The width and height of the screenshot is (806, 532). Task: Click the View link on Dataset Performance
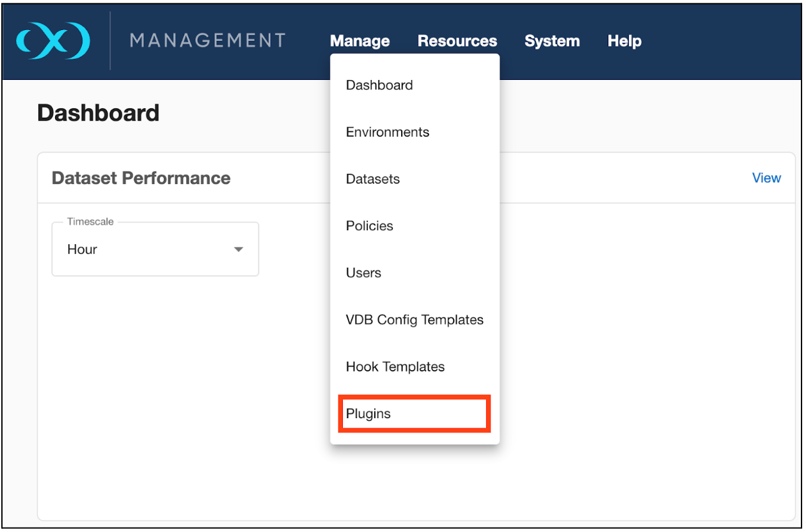click(x=766, y=178)
